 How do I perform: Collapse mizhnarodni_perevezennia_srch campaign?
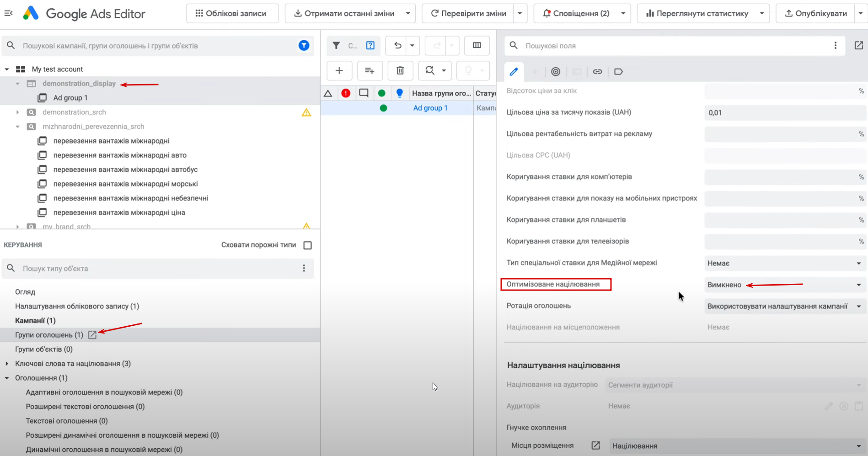point(17,127)
